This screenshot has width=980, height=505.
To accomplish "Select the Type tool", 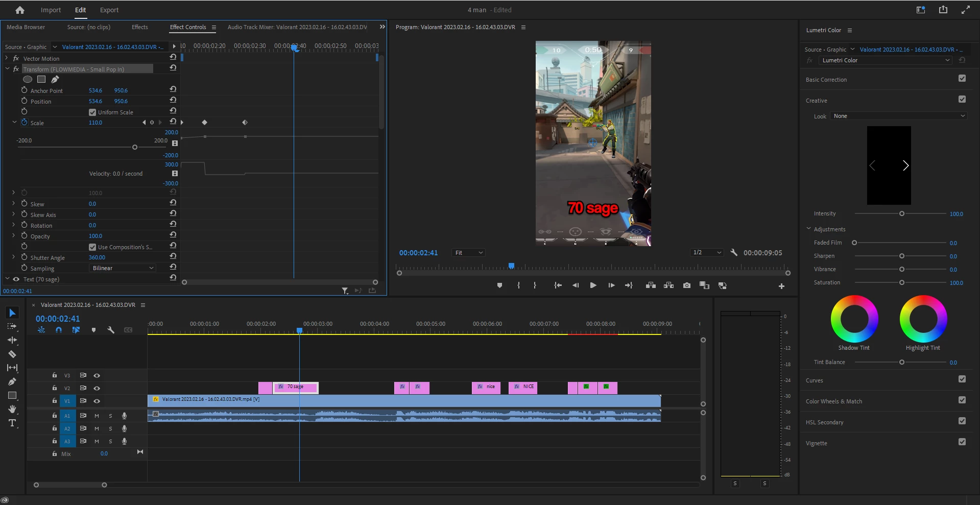I will pyautogui.click(x=12, y=423).
